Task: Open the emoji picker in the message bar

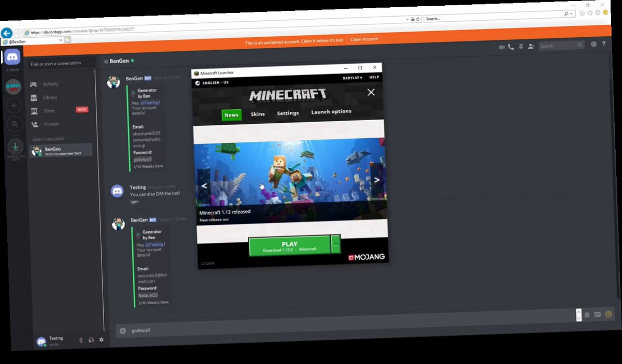Action: pos(609,314)
